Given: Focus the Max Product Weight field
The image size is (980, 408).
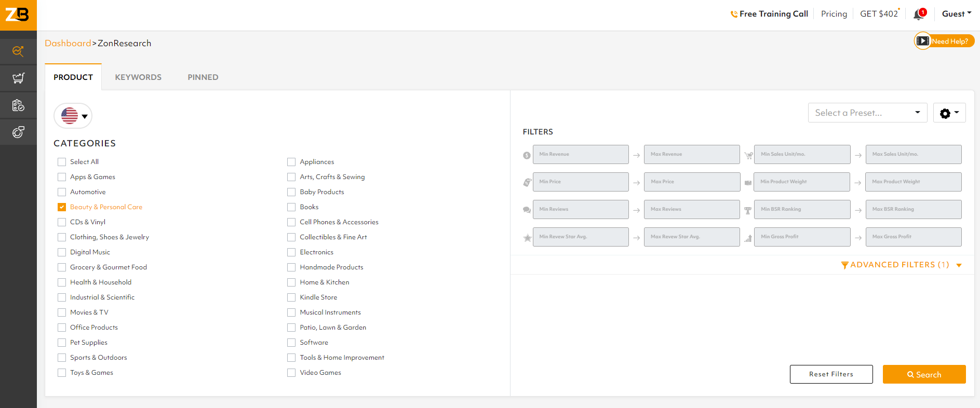Looking at the screenshot, I should 914,182.
